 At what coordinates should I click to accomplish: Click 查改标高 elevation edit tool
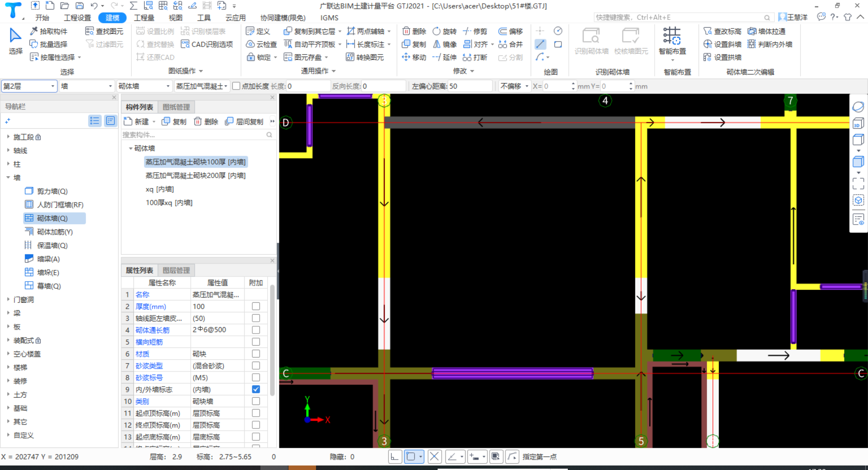coord(722,31)
